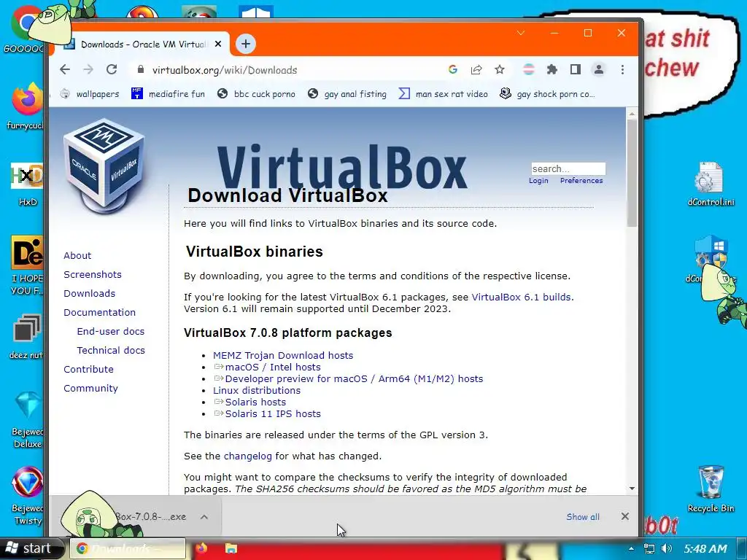
Task: Click the network tray icon
Action: click(649, 548)
